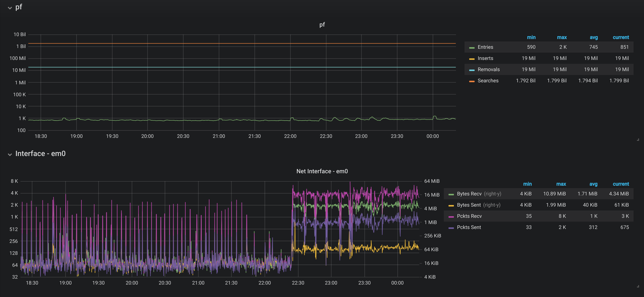Click the Inserts yellow legend color icon

(x=472, y=59)
